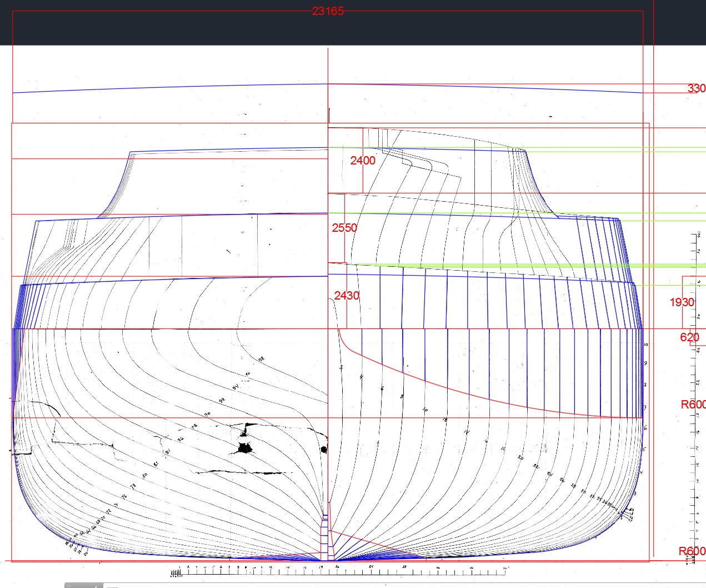
Task: Click station label 98 on the left half
Action: [262, 360]
